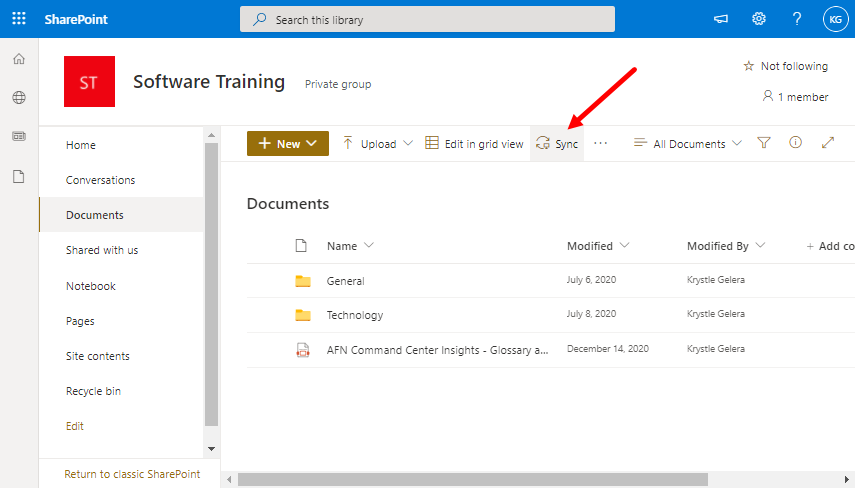Screen dimensions: 855x488
Task: View the 1 member list
Action: pyautogui.click(x=795, y=97)
